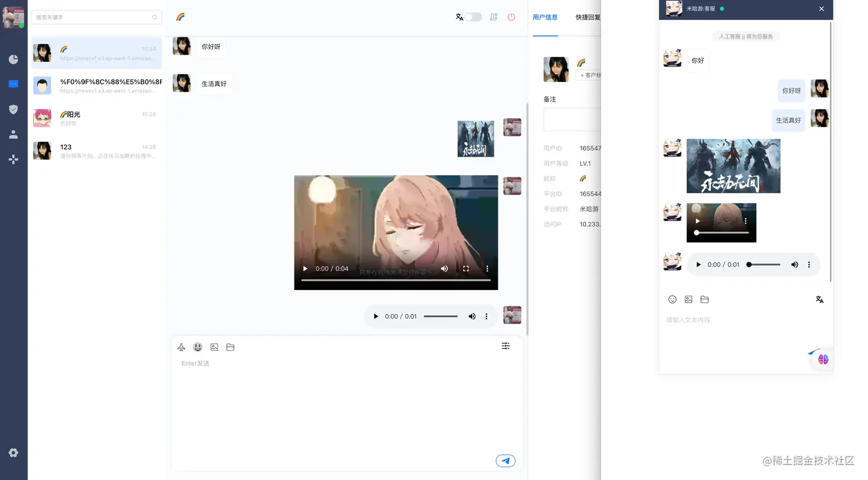Mute the video in the agent chat

coord(444,269)
